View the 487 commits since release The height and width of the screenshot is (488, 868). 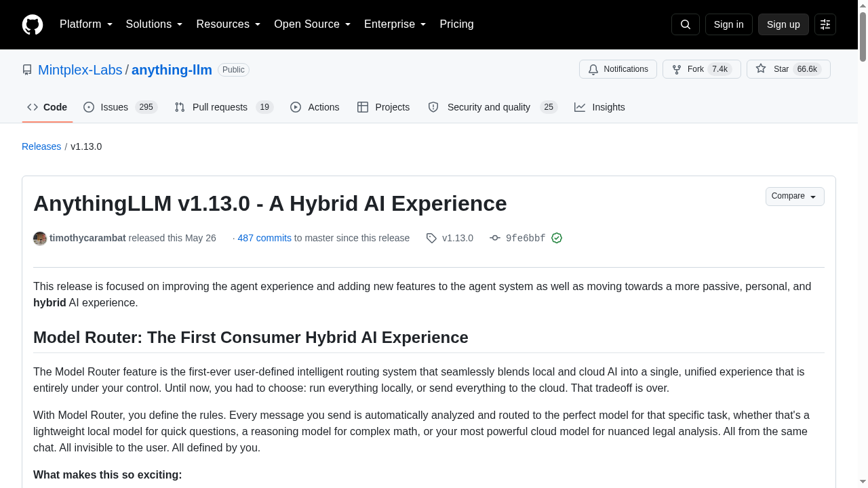point(264,238)
